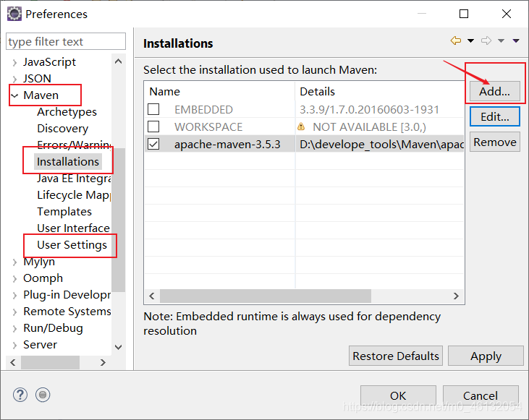The image size is (529, 420).
Task: Click the forward navigation arrow icon
Action: tap(486, 41)
